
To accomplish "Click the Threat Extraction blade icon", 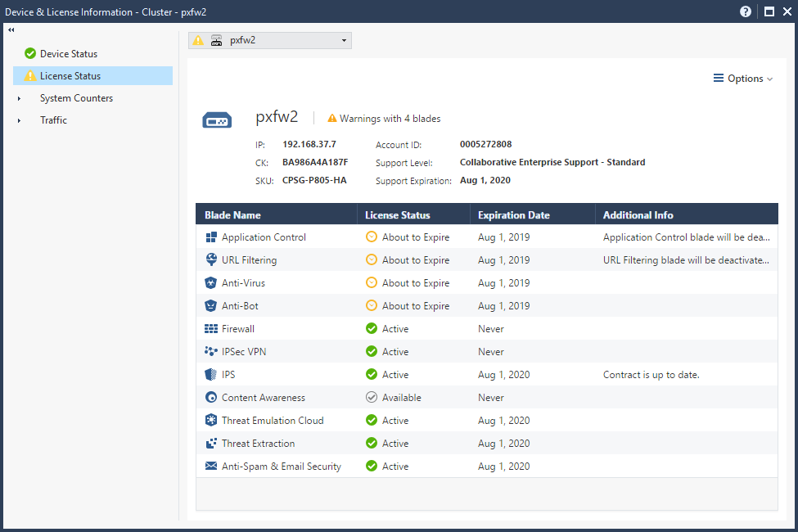I will 210,444.
